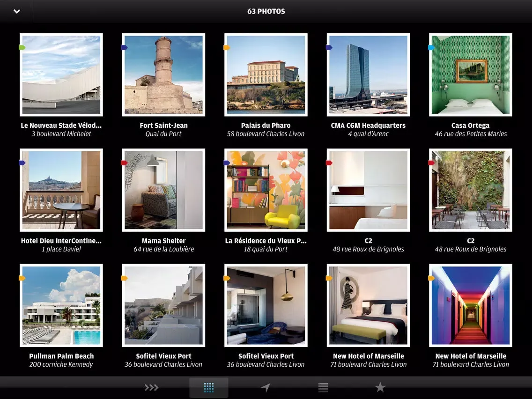Tap the triple-arrow icon in bottom bar
This screenshot has height=399, width=532.
click(151, 387)
